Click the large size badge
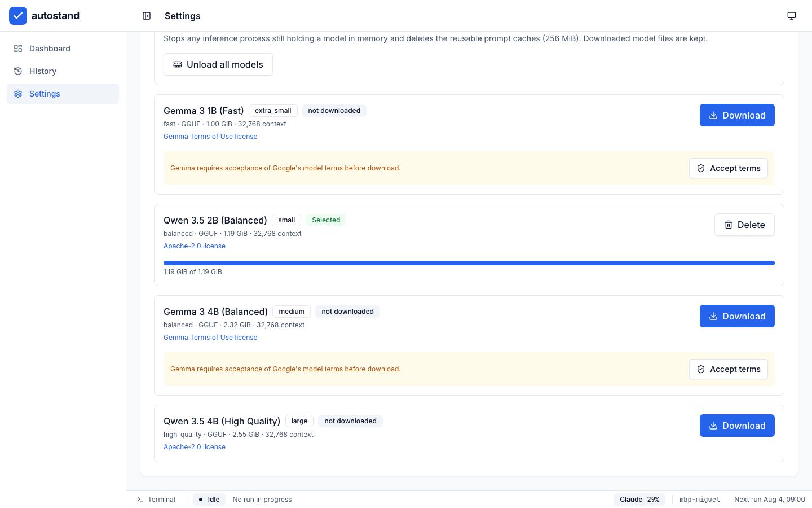Screen dimensions: 812x508 coord(299,421)
